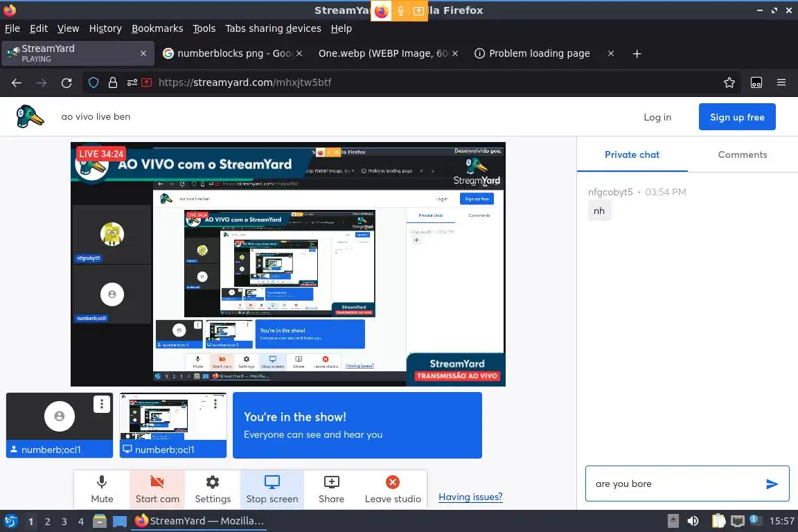Click Start cam to enable the camera
Screen dimensions: 798x532
coord(157,489)
